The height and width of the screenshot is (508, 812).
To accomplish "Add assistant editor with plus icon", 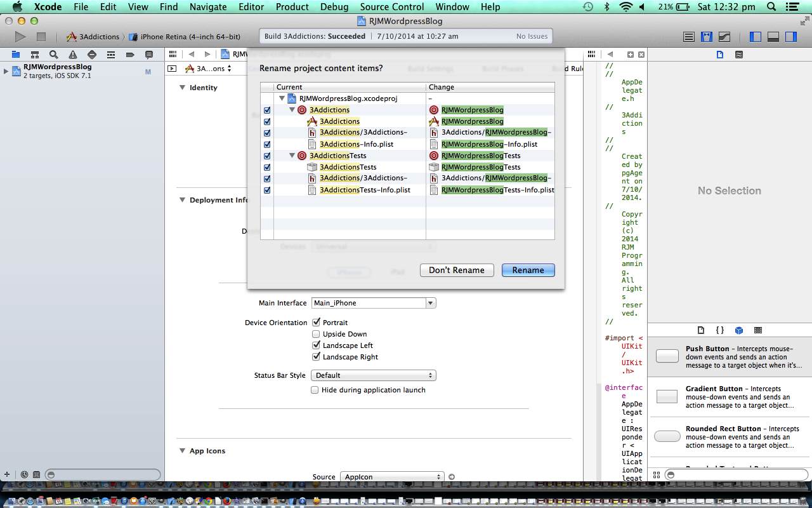I will 631,55.
